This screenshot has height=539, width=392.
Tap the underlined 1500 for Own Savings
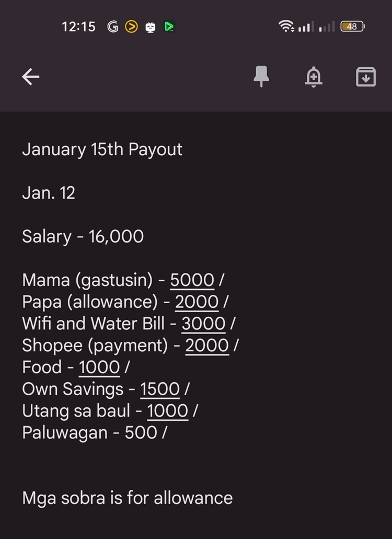(160, 389)
